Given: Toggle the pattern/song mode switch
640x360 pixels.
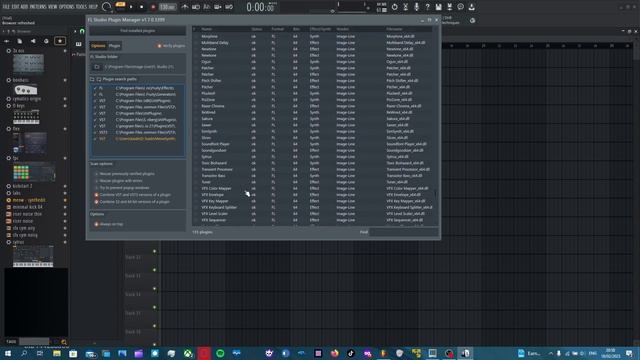Looking at the screenshot, I should (120, 7).
